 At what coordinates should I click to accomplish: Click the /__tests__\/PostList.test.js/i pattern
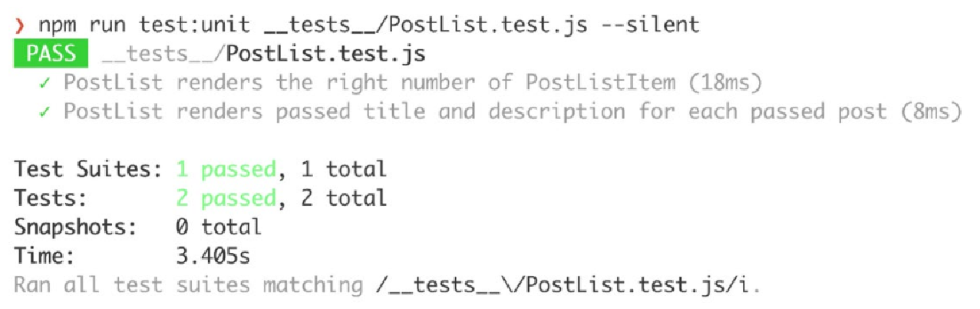pyautogui.click(x=565, y=285)
